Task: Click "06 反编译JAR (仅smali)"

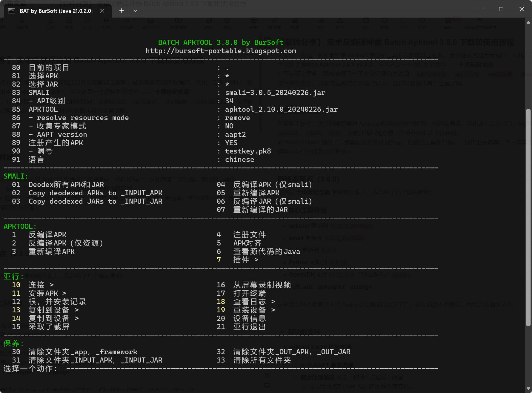Action: (265, 201)
